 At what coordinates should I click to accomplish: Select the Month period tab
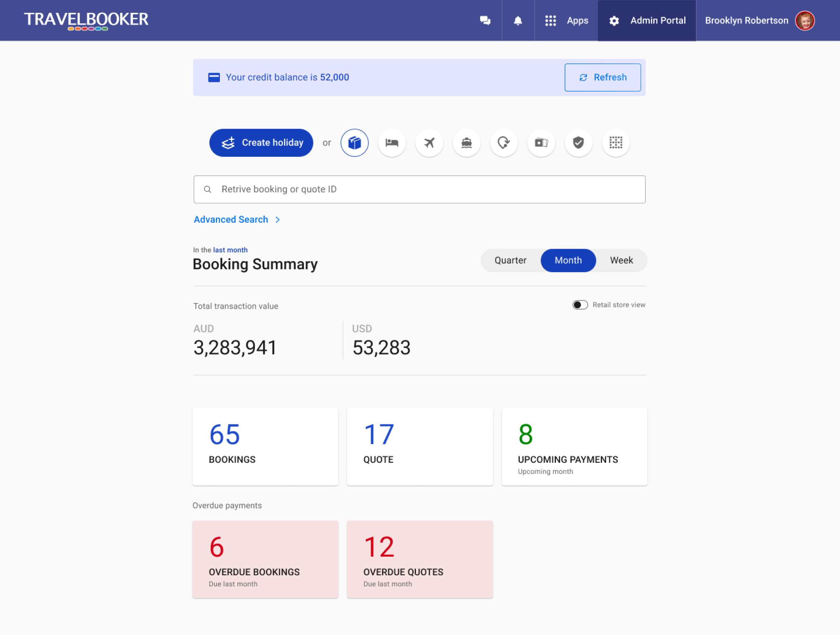point(568,260)
